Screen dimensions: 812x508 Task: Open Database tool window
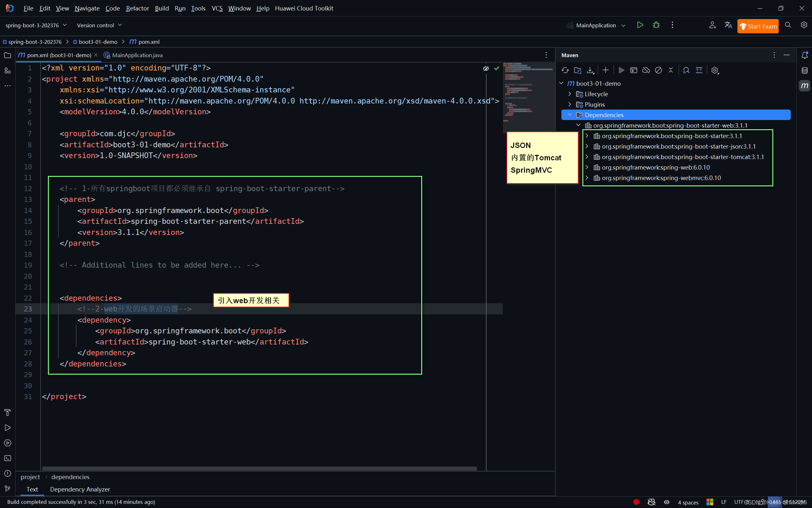805,70
